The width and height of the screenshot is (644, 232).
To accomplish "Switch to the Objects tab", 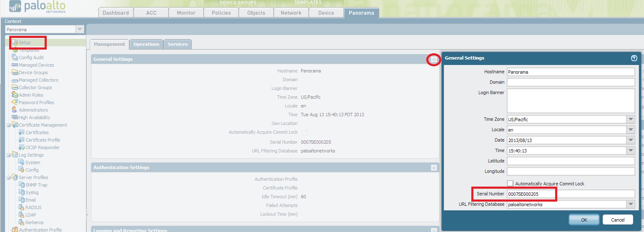I will (256, 12).
